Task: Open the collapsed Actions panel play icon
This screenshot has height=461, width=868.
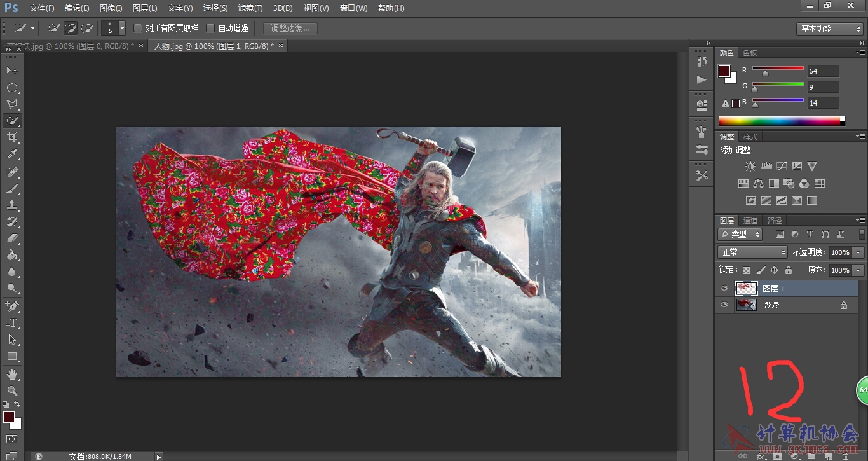Action: coord(702,79)
